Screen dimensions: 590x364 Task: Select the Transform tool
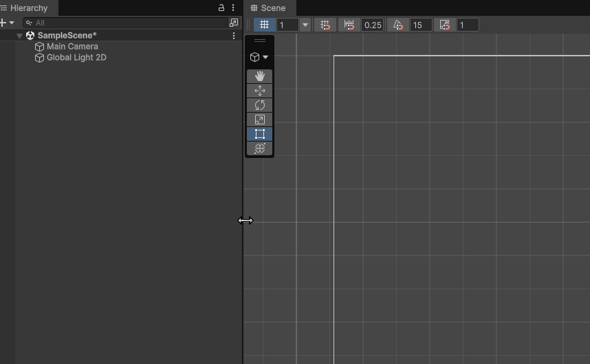point(260,148)
